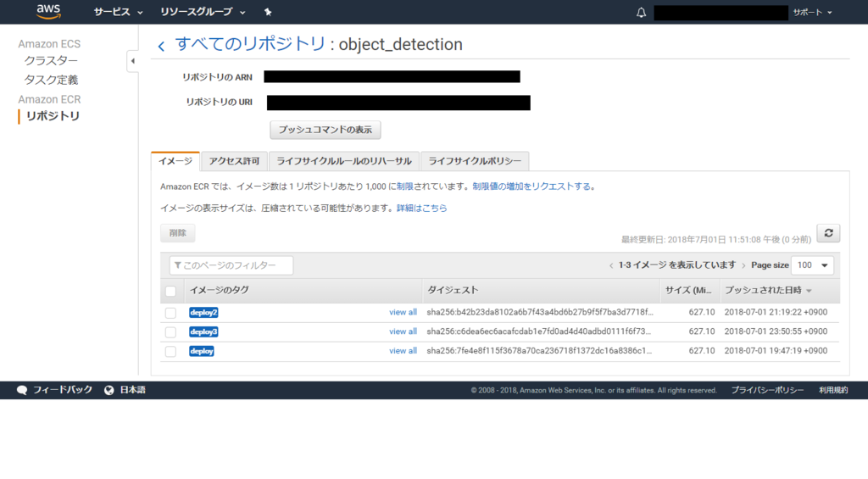Click timestamp 2018-07-01 21:19:22 +0900
The width and height of the screenshot is (868, 479).
(776, 312)
